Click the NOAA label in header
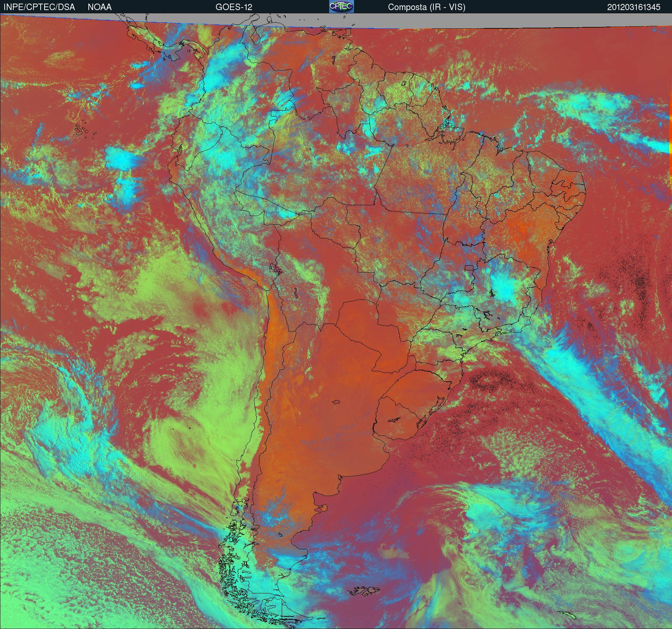 point(100,7)
